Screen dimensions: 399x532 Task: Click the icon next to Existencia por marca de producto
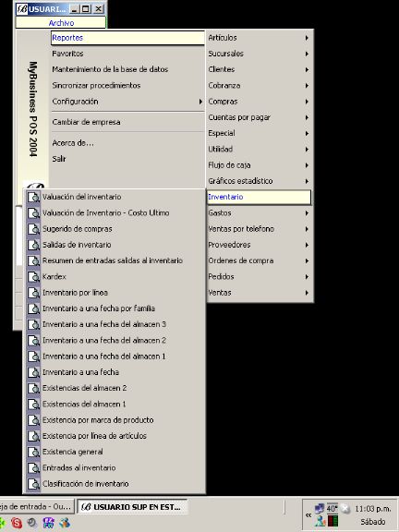[33, 420]
